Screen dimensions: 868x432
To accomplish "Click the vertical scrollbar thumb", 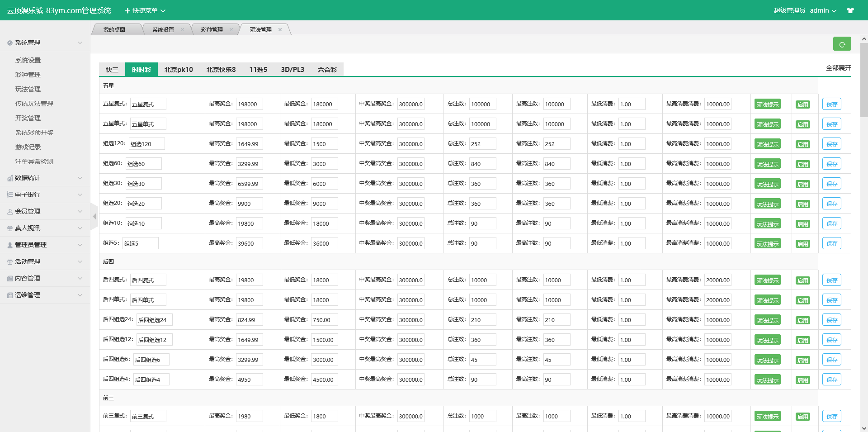I will (864, 80).
